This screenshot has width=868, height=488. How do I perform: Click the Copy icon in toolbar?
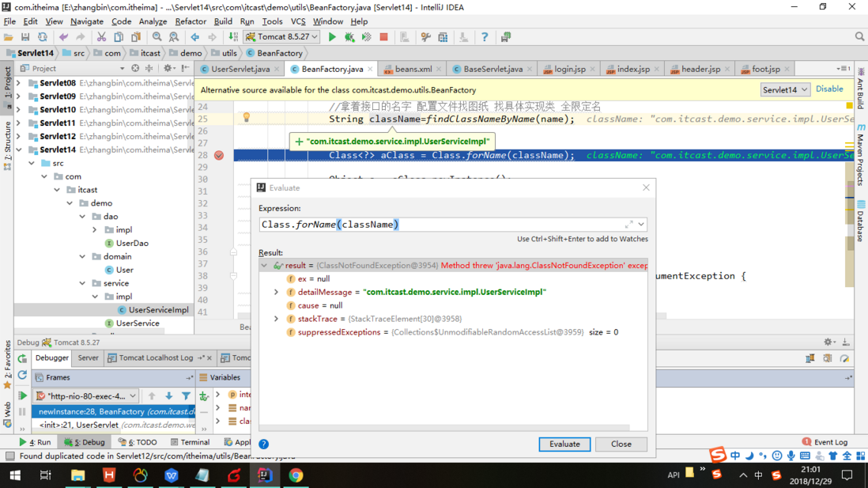pos(119,37)
